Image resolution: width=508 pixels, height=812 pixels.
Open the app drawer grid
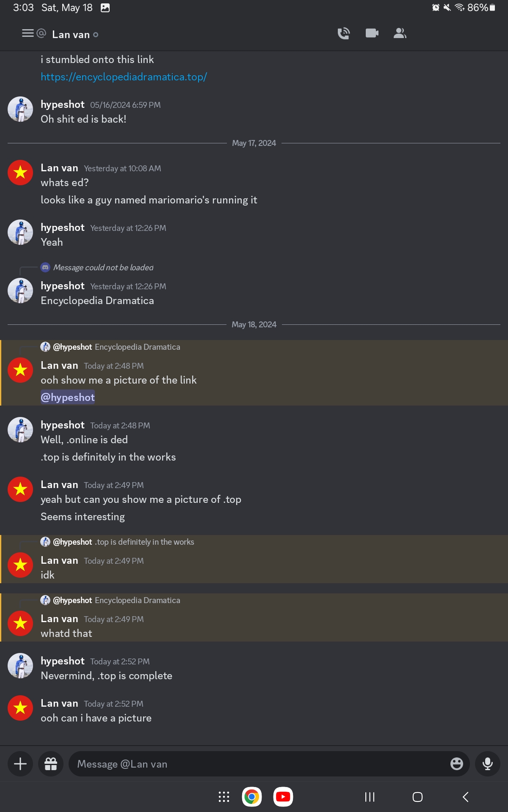(x=224, y=797)
